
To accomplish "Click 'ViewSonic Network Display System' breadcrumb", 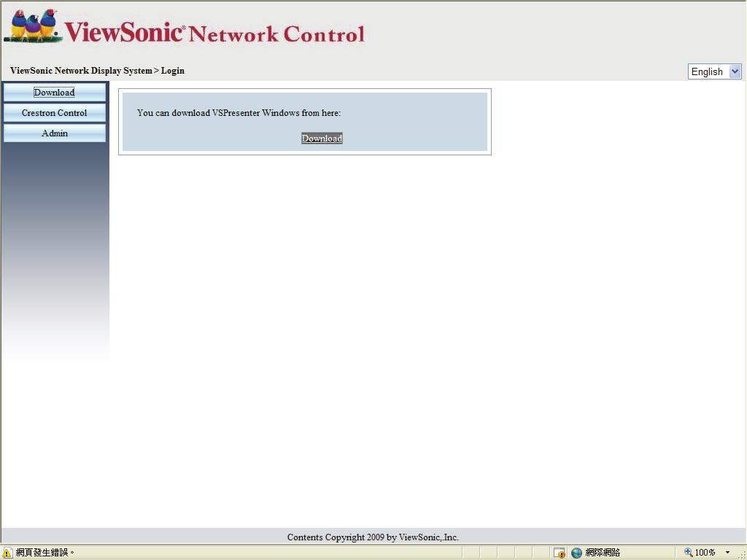I will click(x=81, y=71).
